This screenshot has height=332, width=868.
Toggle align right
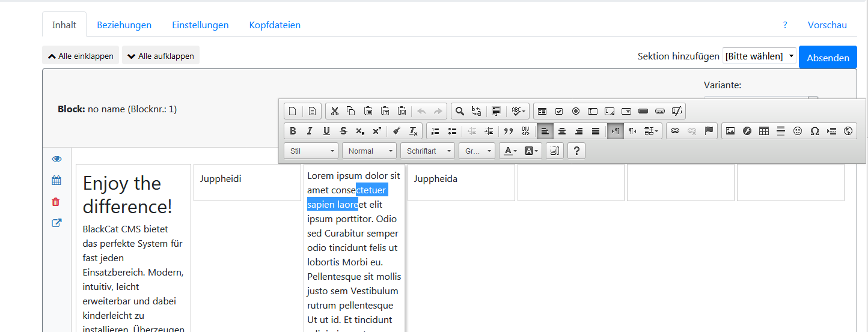[579, 131]
